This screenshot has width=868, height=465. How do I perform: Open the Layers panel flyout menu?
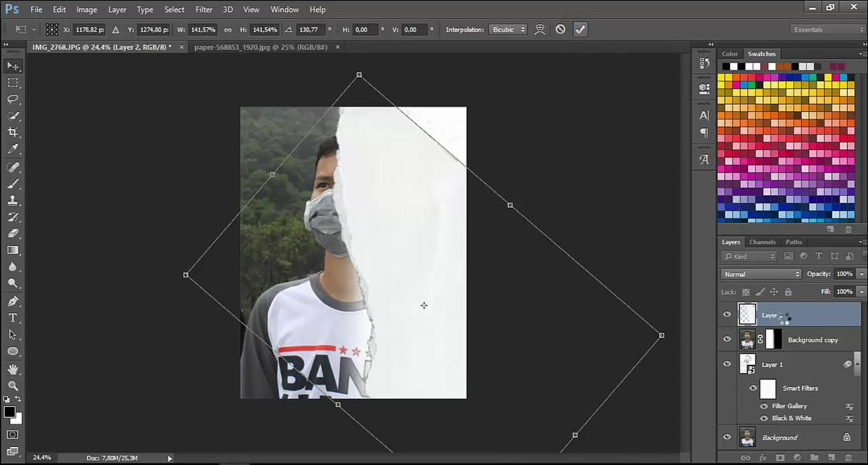pyautogui.click(x=862, y=242)
